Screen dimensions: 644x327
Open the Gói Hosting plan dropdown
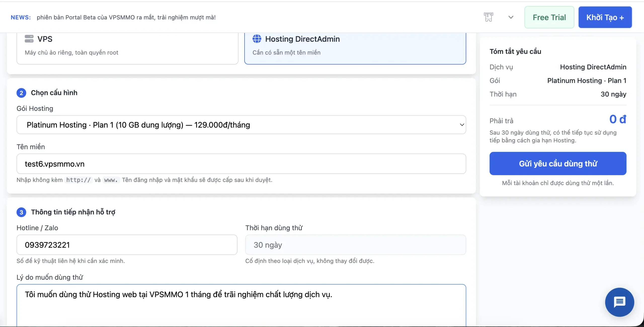click(x=241, y=125)
